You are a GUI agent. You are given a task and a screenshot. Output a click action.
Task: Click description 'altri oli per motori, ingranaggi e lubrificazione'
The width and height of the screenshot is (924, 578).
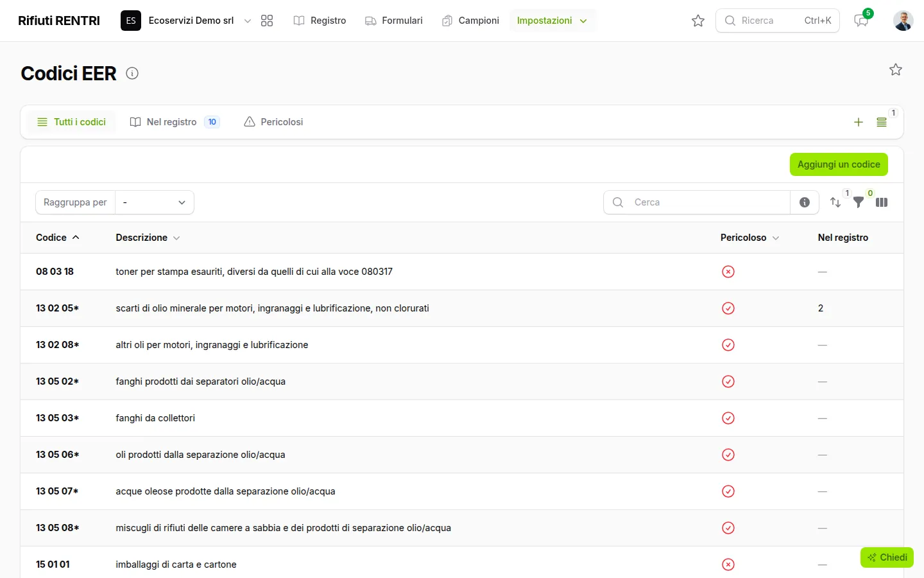[x=212, y=345]
